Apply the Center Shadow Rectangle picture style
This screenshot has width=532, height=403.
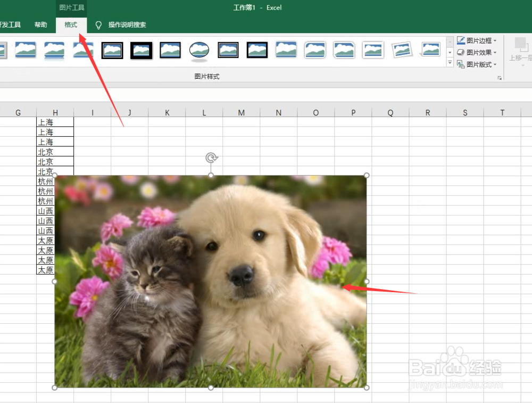286,50
